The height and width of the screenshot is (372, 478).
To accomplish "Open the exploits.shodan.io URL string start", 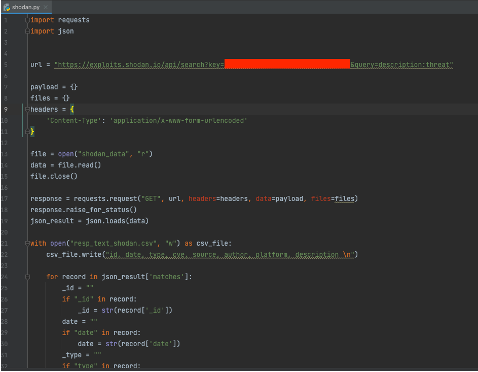I will pyautogui.click(x=139, y=65).
